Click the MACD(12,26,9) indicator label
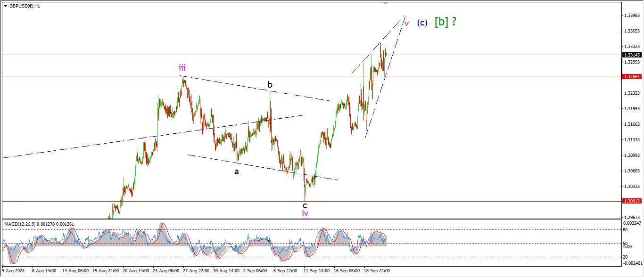This screenshot has width=644, height=277. (x=24, y=224)
